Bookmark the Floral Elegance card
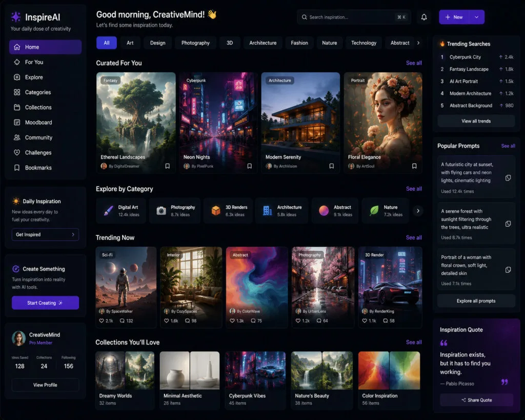 414,166
